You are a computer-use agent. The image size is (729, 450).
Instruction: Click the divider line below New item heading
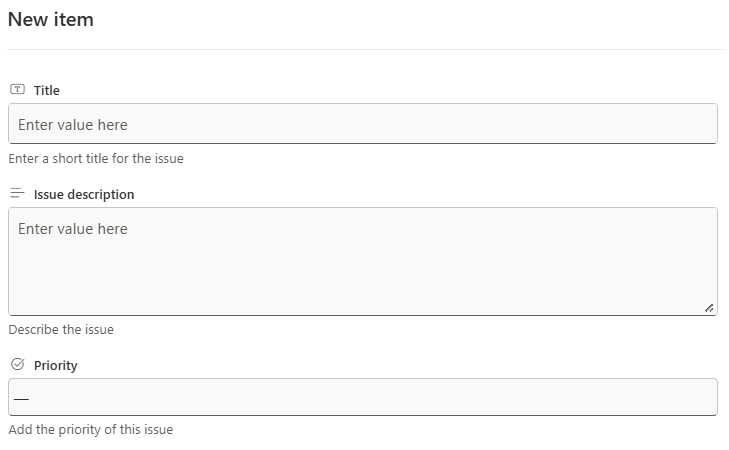(365, 49)
